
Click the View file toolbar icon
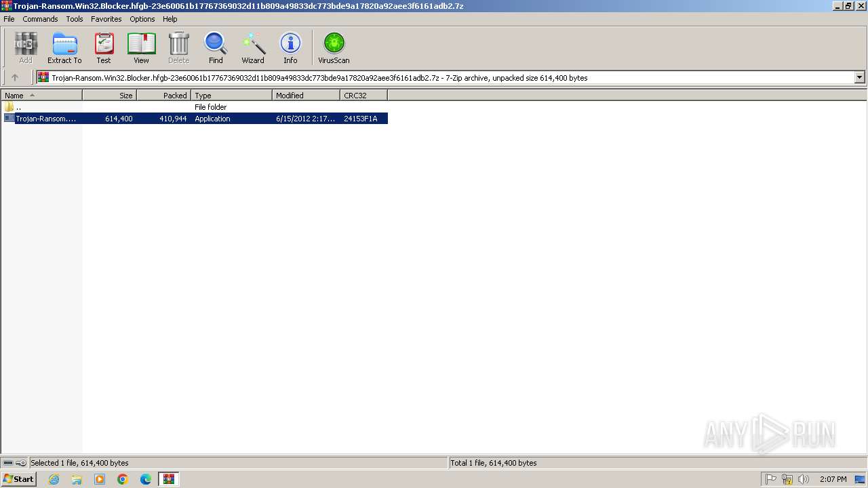(x=141, y=48)
